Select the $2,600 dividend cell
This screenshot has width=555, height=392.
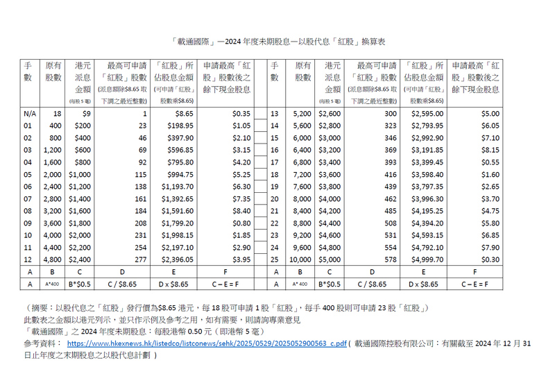[x=330, y=114]
